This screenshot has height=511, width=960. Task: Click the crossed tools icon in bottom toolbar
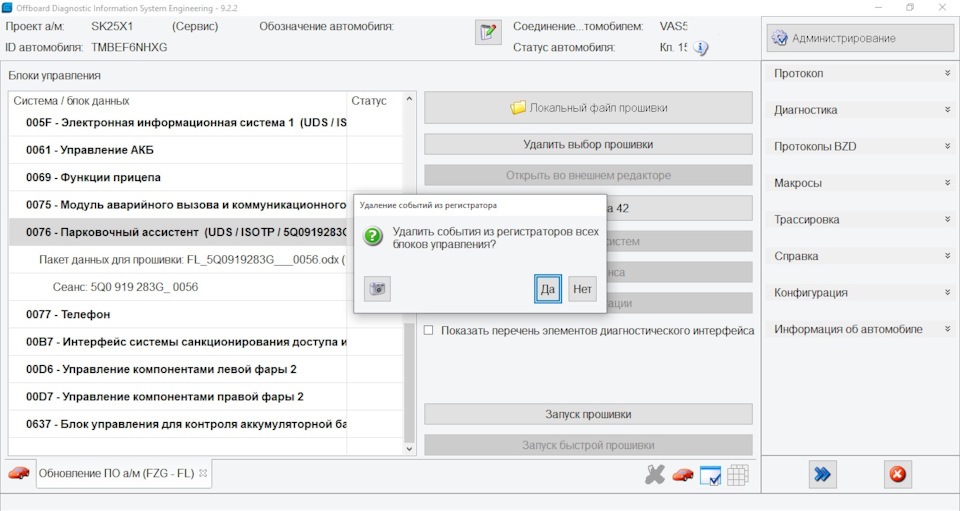654,474
